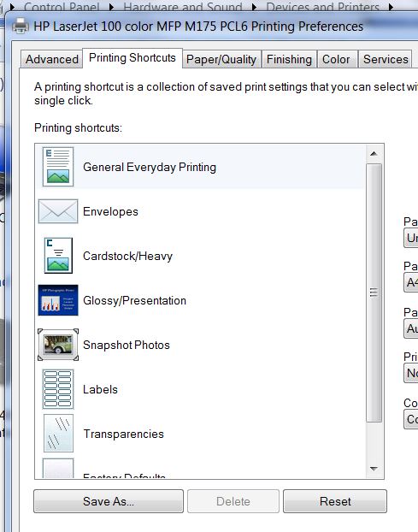The image size is (418, 532).
Task: Open the Printing Shortcuts tab
Action: tap(132, 58)
